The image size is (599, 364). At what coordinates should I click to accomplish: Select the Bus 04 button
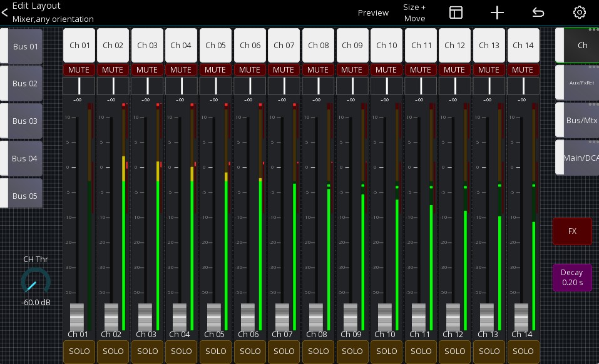21,158
